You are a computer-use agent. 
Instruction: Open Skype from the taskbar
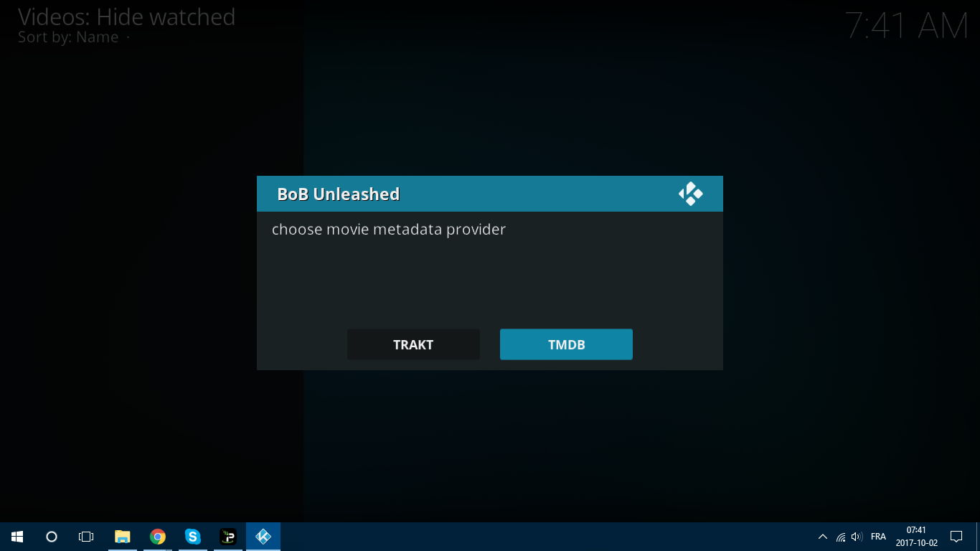pos(193,537)
